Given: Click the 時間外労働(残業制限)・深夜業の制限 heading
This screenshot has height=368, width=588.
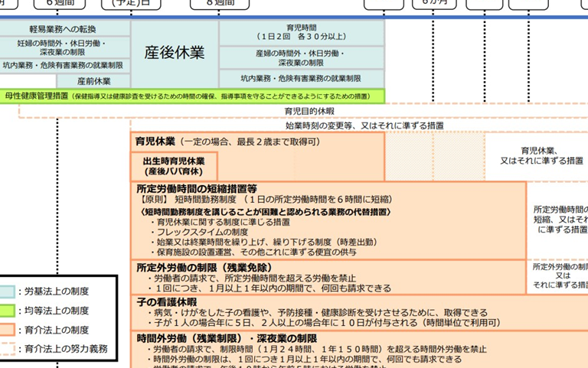Looking at the screenshot, I should coord(227,337).
